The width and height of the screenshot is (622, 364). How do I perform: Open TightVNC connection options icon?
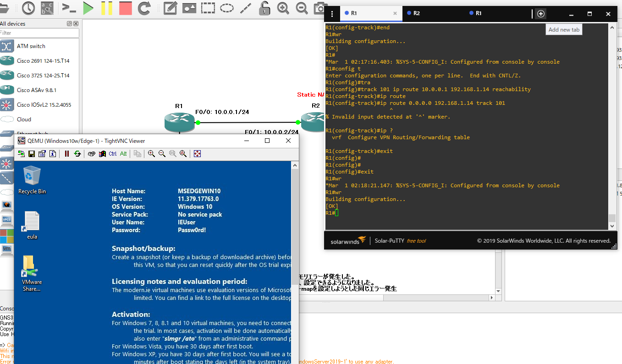point(42,154)
